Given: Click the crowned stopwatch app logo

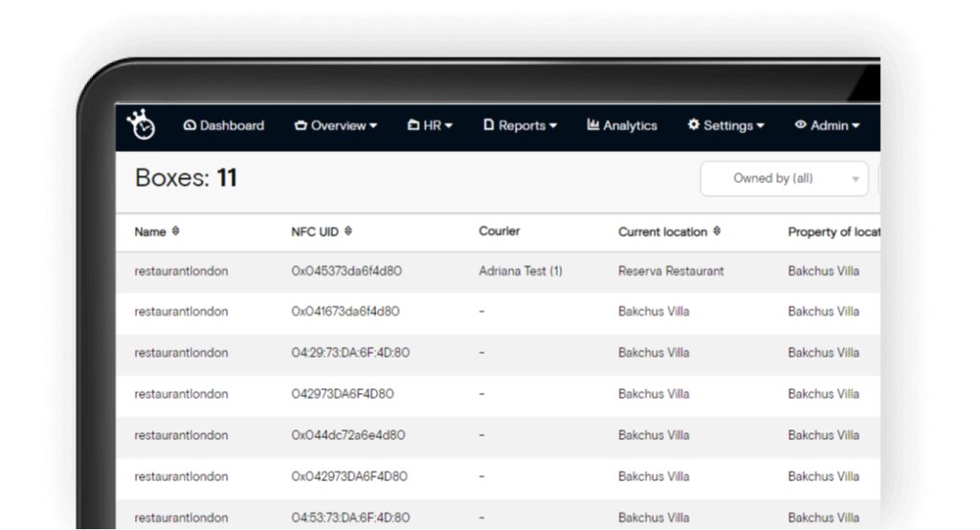Looking at the screenshot, I should tap(142, 124).
